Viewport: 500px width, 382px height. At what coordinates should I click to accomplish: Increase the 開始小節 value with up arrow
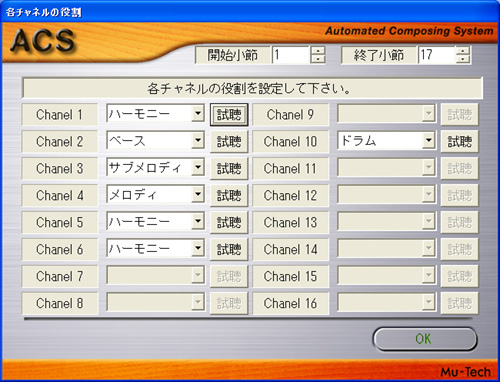click(318, 51)
